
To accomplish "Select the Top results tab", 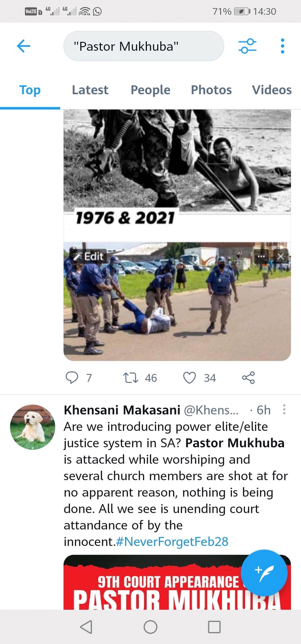I will (x=30, y=90).
